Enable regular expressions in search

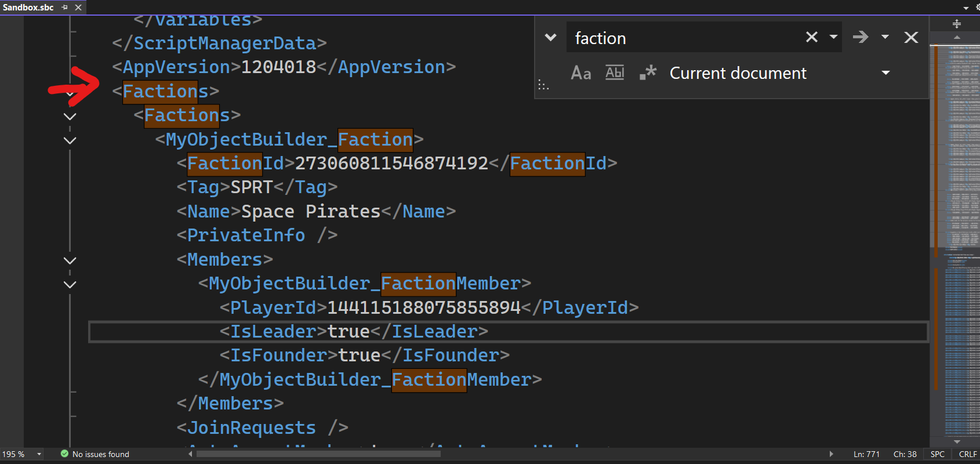coord(648,73)
